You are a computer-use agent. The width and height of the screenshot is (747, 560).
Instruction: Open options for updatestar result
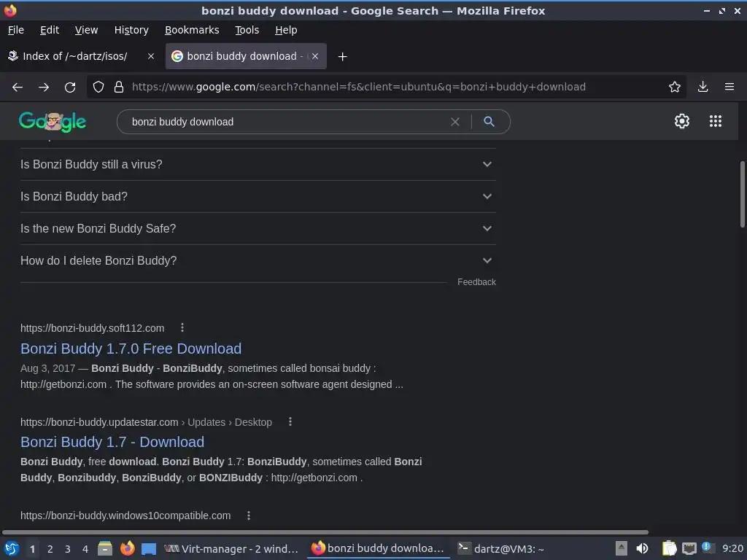(290, 422)
